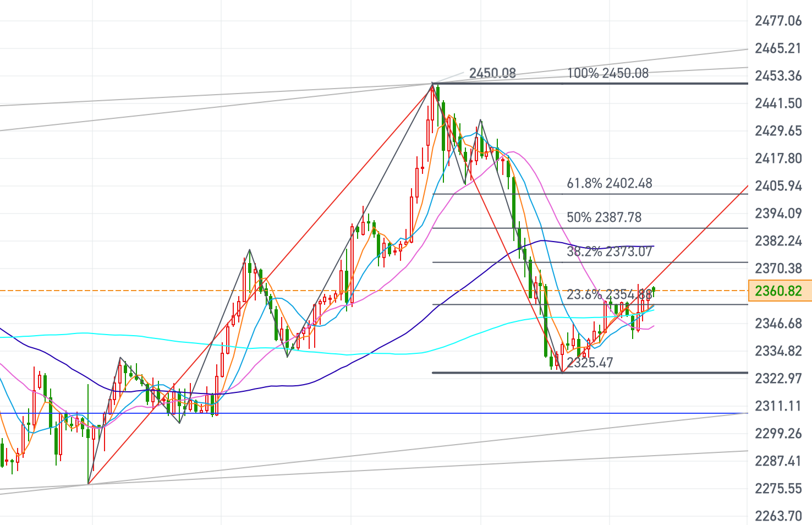Select the 2311.11 price axis label
The height and width of the screenshot is (525, 812).
778,406
